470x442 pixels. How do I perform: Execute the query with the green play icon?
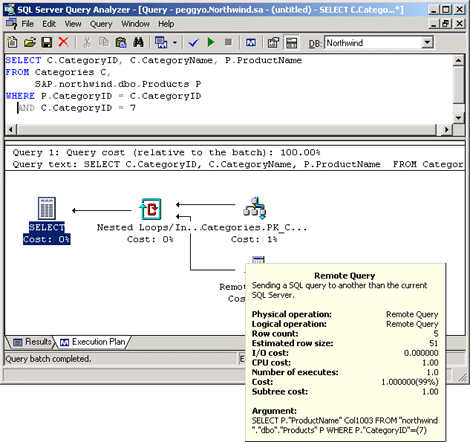(211, 42)
